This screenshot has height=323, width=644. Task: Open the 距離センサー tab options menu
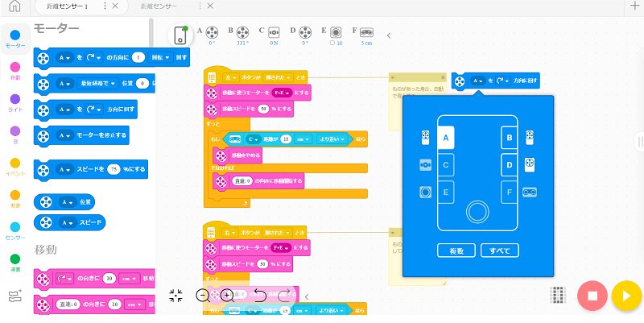pyautogui.click(x=200, y=6)
